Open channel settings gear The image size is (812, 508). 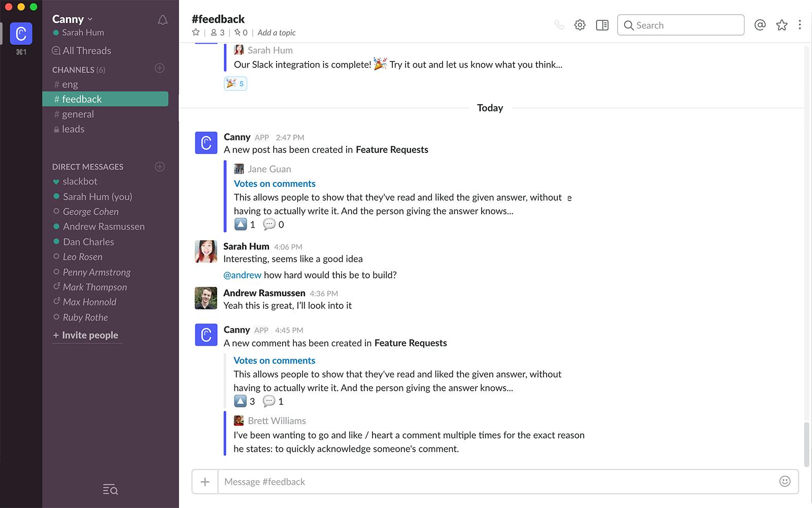click(x=580, y=25)
